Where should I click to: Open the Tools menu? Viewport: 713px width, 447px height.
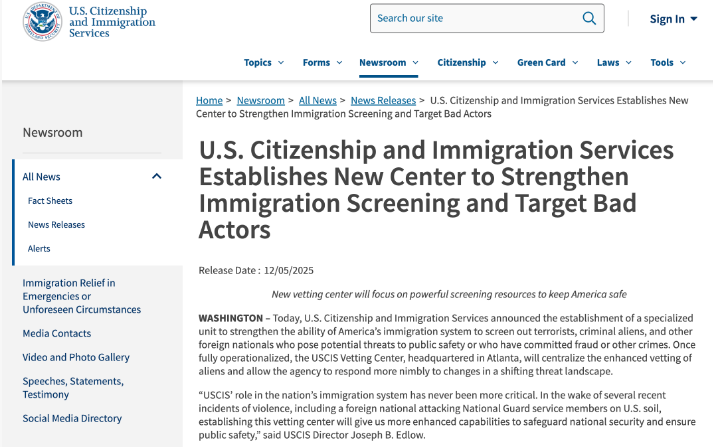click(668, 62)
